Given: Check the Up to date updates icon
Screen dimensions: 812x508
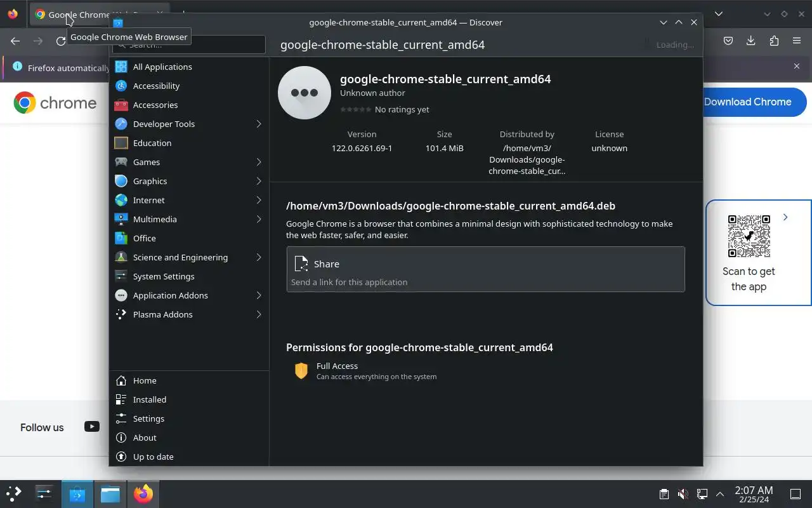Looking at the screenshot, I should (121, 457).
